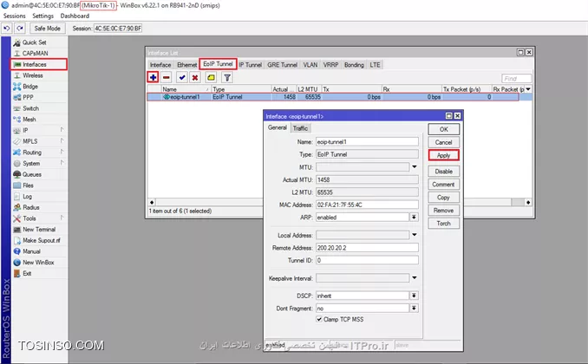The height and width of the screenshot is (364, 588).
Task: Enable interface with checkmark icon
Action: (x=182, y=78)
